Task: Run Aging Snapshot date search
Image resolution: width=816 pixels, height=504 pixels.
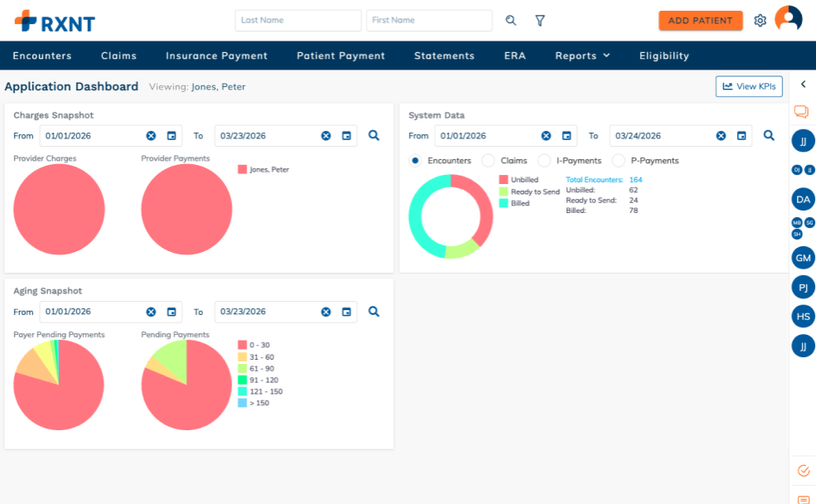Action: [x=374, y=312]
